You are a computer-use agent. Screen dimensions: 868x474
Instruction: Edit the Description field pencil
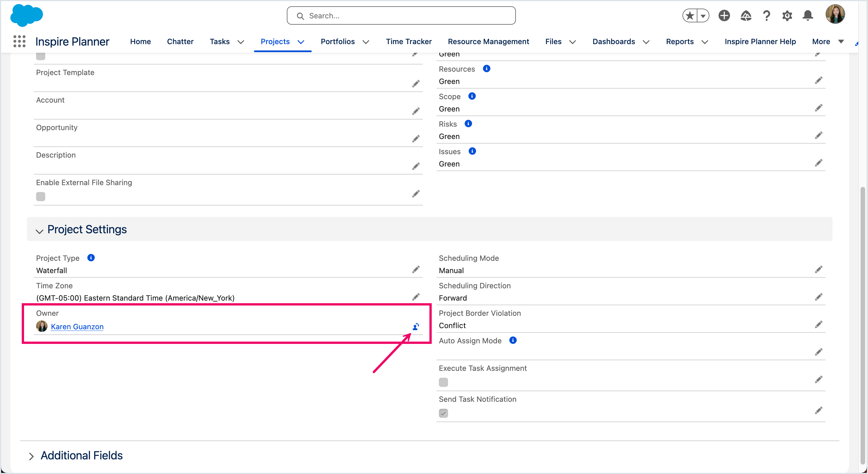(x=416, y=166)
